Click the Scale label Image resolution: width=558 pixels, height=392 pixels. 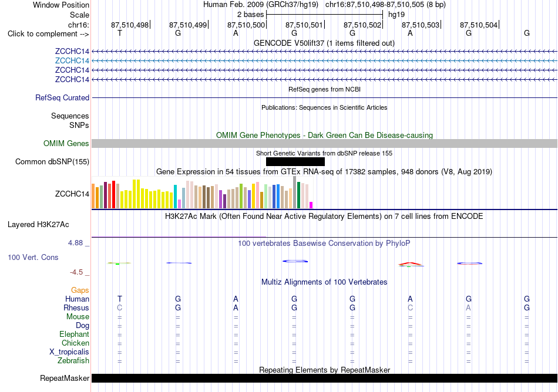click(79, 15)
